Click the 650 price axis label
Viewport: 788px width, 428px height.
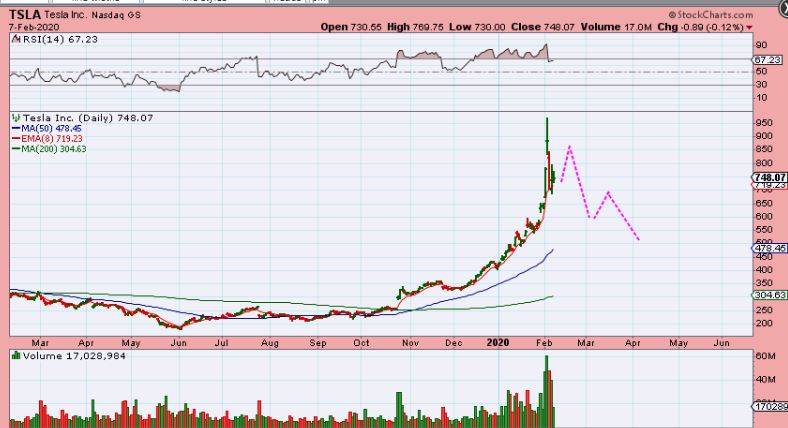tap(764, 203)
